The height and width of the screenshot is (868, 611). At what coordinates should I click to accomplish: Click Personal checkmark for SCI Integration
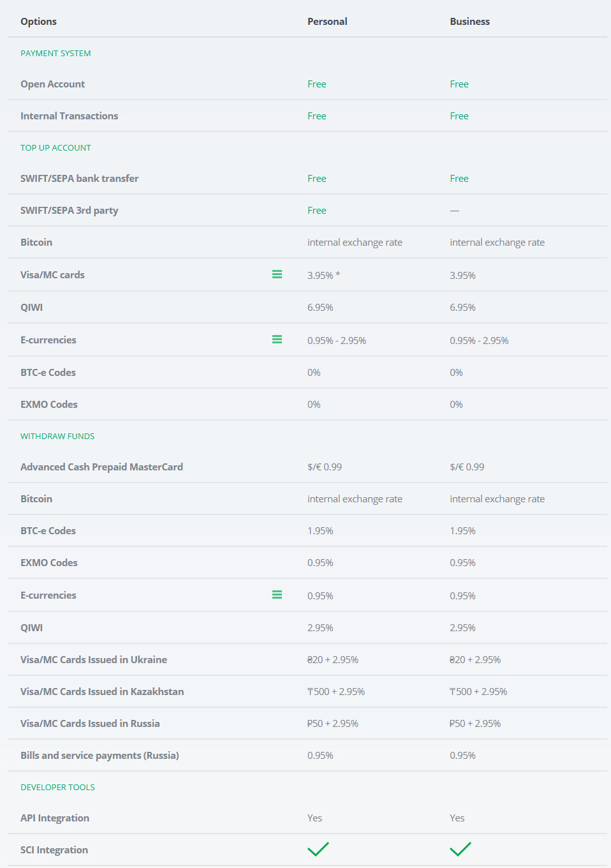(318, 849)
